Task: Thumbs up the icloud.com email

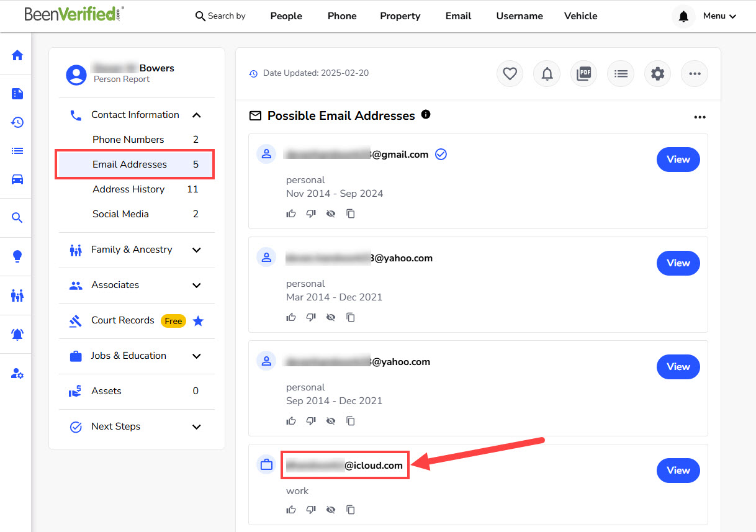Action: 291,510
